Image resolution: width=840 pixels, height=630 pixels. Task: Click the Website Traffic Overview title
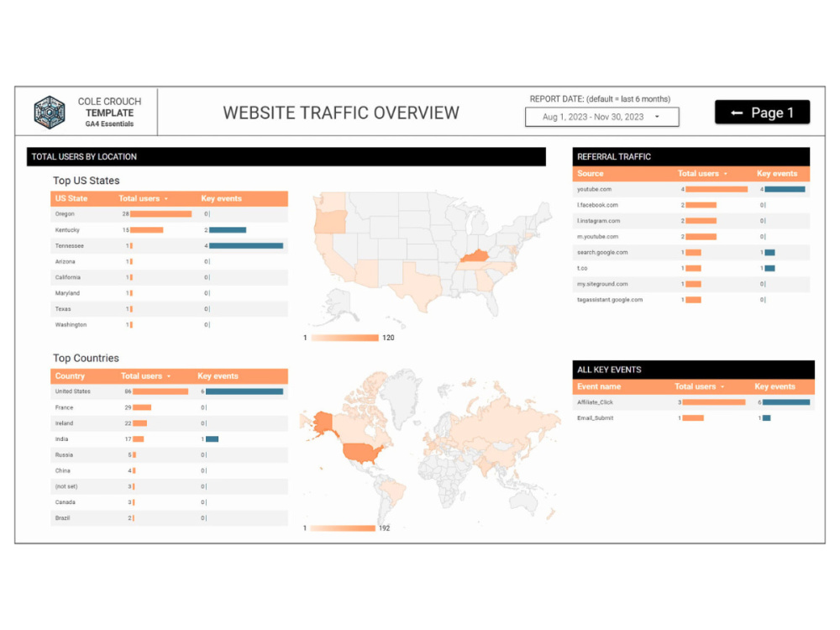pos(341,113)
